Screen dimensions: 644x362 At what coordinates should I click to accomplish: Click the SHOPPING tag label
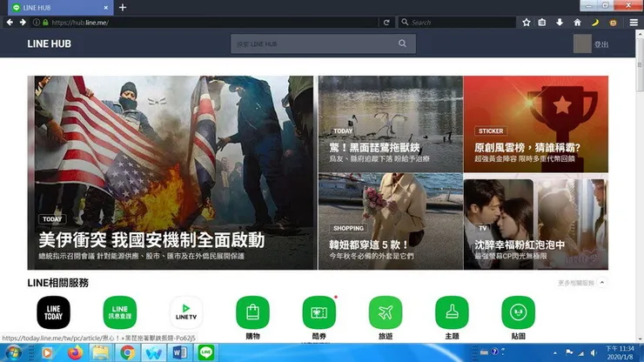click(348, 228)
